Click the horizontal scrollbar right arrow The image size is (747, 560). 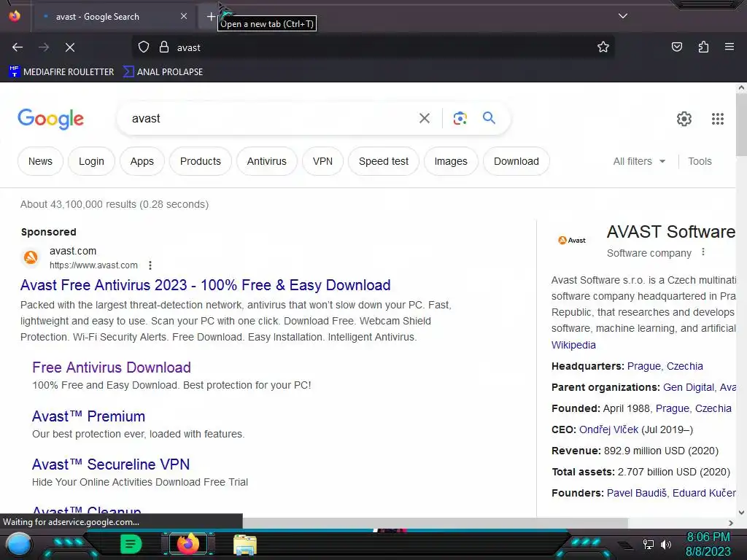click(731, 523)
